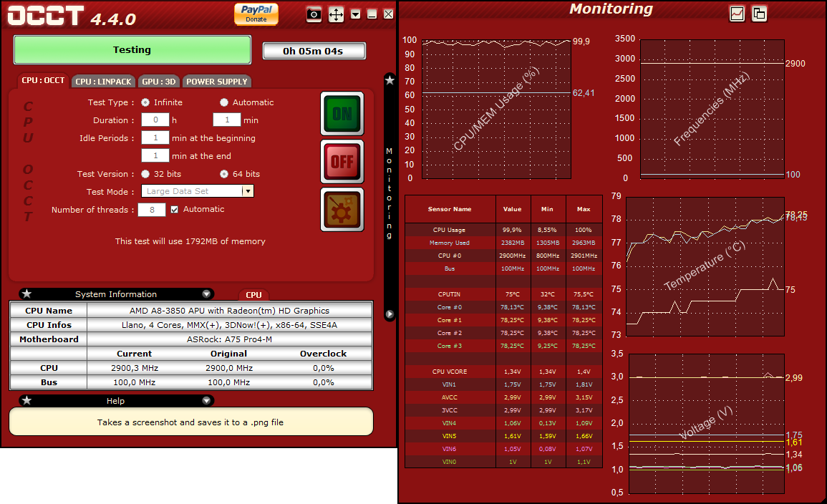Toggle the Automatic threads checkbox
Viewport: 827px width, 504px height.
pos(175,209)
